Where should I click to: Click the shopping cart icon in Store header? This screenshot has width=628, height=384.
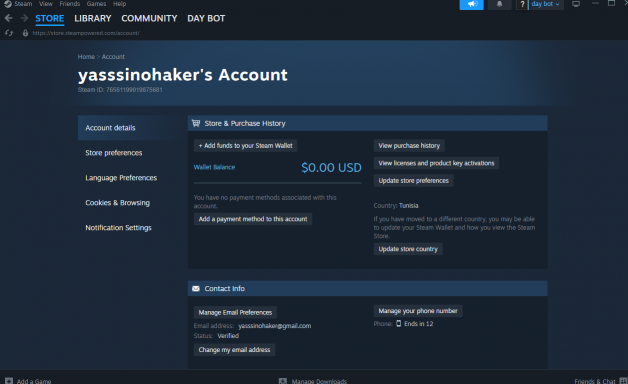pos(196,123)
